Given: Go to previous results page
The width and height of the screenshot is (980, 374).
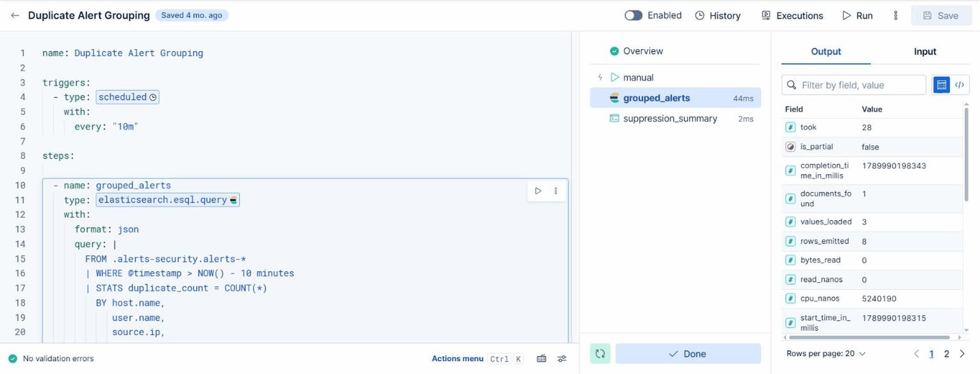Looking at the screenshot, I should (916, 354).
